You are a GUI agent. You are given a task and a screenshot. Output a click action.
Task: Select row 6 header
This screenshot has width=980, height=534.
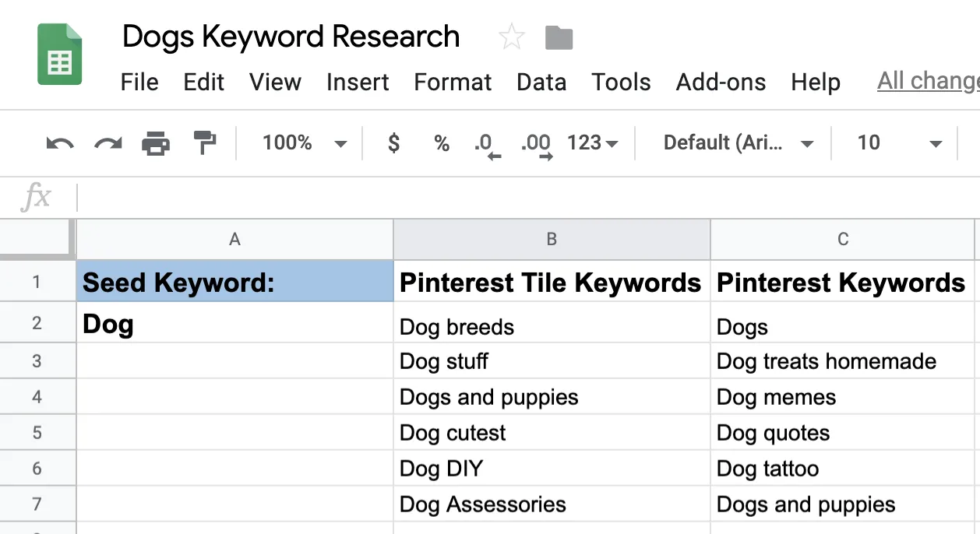(x=37, y=469)
